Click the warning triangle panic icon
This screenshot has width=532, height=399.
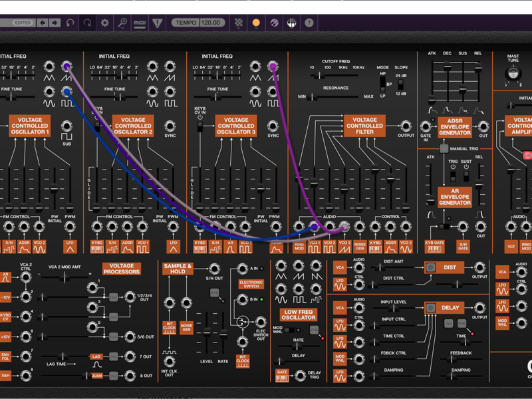point(157,23)
